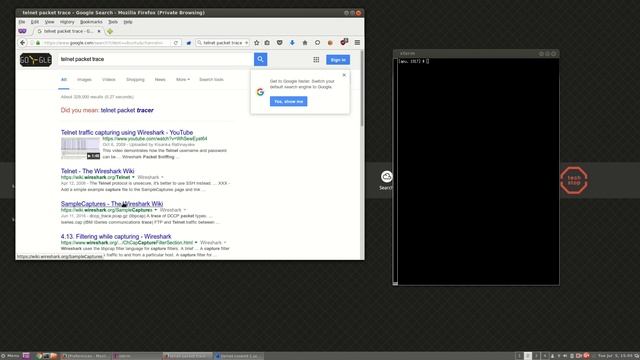This screenshot has height=360, width=640.
Task: Click the YouTube video thumbnail
Action: (x=80, y=149)
